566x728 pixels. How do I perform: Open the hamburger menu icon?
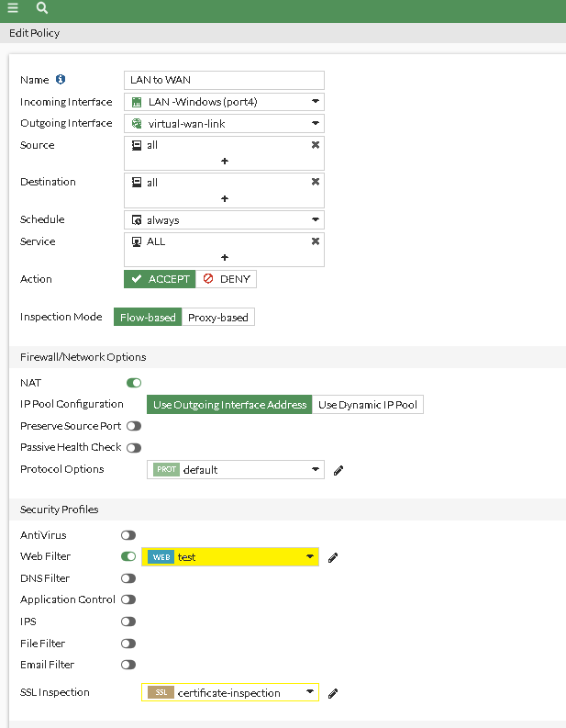pyautogui.click(x=13, y=8)
